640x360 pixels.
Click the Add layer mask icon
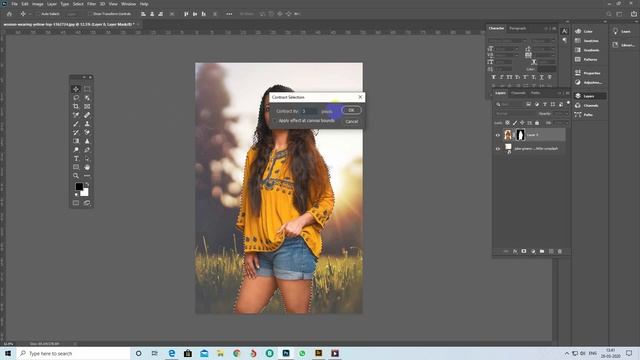pyautogui.click(x=524, y=251)
